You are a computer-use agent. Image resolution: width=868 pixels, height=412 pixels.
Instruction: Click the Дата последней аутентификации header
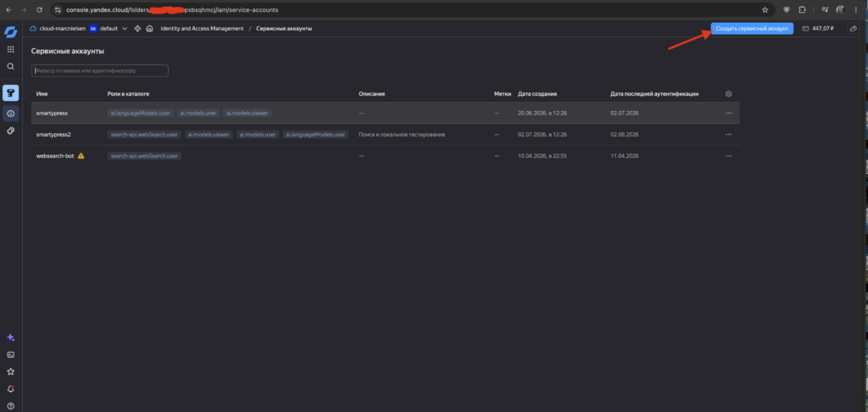pyautogui.click(x=654, y=94)
